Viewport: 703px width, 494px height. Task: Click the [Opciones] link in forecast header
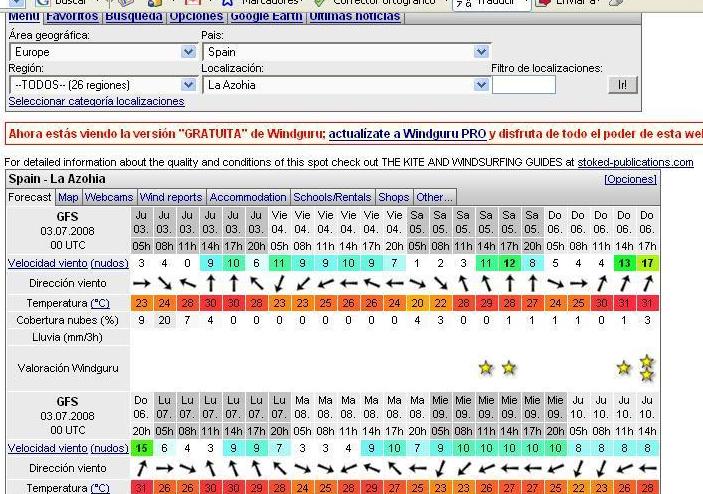click(x=630, y=179)
